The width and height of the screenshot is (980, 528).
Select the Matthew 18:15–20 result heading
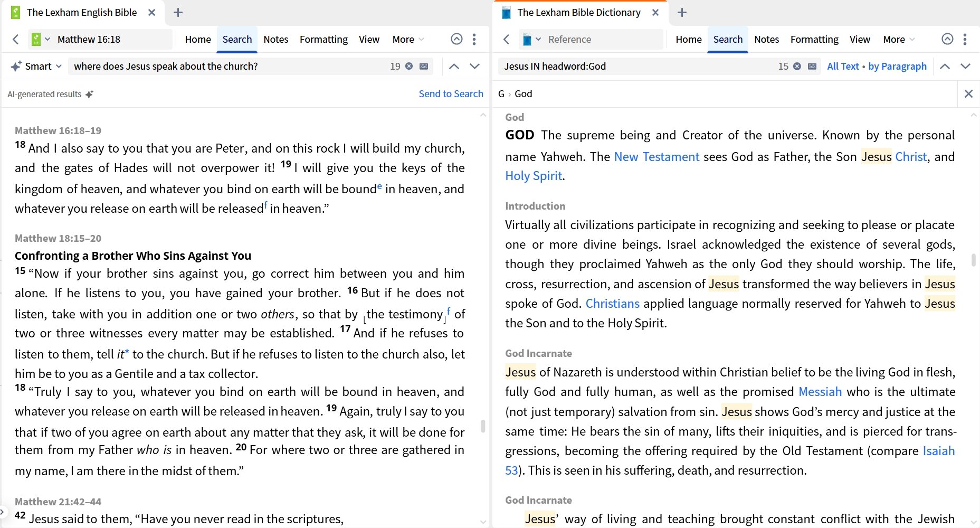coord(58,238)
